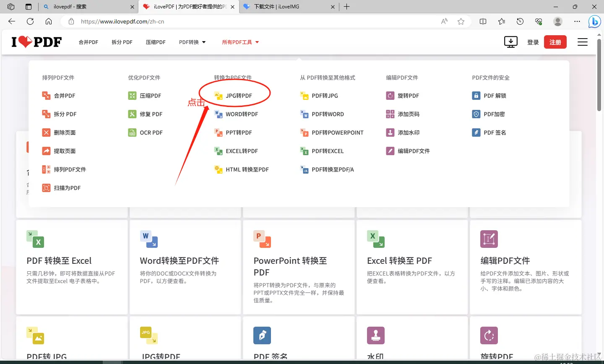Image resolution: width=604 pixels, height=364 pixels.
Task: Click the HTML 转换至PDF icon
Action: click(x=218, y=169)
